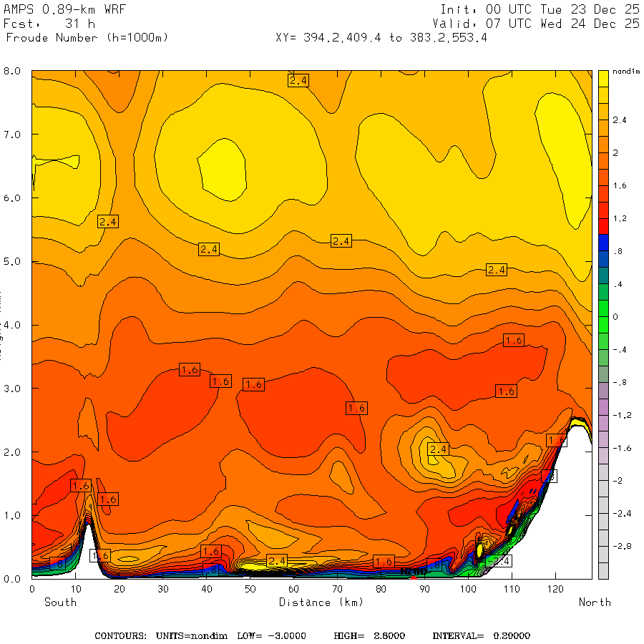Screen dimensions: 644x644
Task: Select the x-axis distance label "100"
Action: click(x=468, y=589)
